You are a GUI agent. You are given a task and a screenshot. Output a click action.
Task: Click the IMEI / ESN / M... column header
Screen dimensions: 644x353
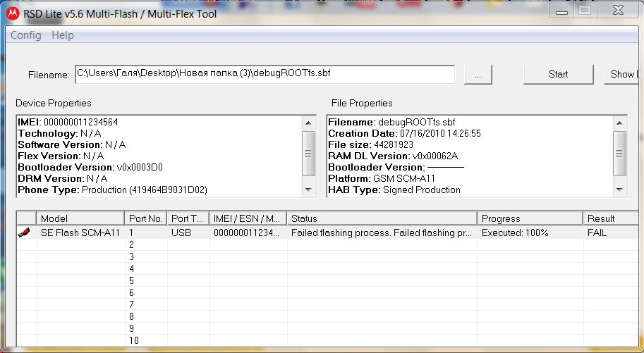(x=248, y=218)
